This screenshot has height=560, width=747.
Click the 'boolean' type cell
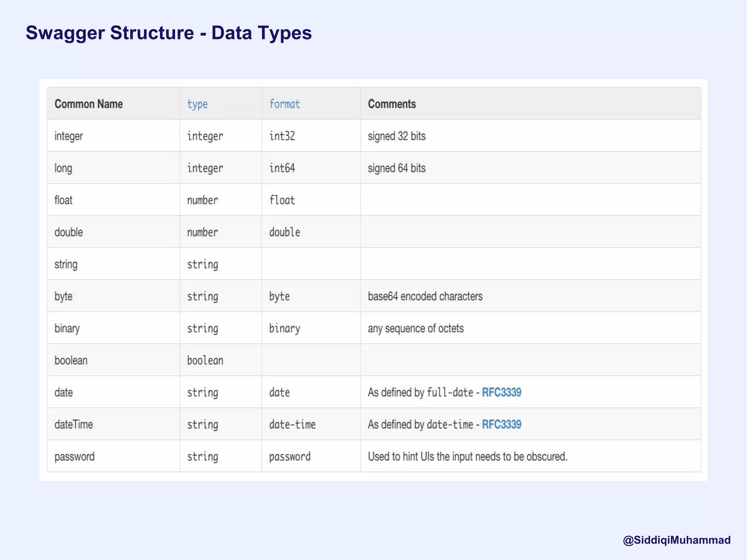[x=205, y=360]
